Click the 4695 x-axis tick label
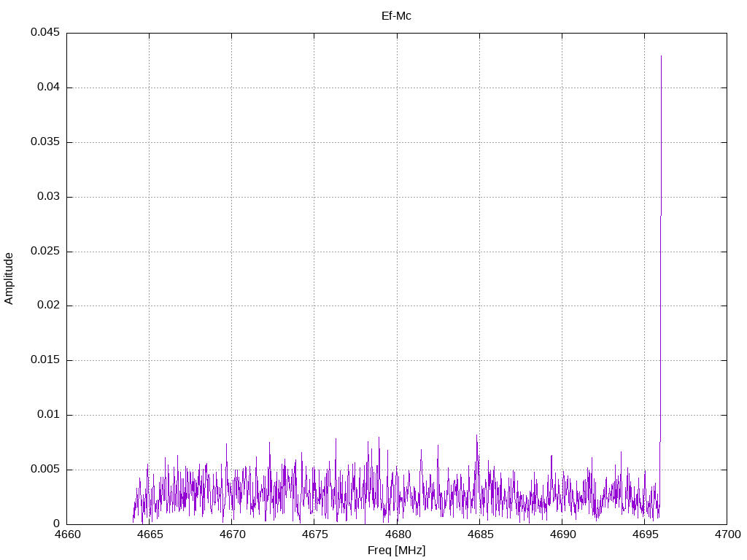 645,534
